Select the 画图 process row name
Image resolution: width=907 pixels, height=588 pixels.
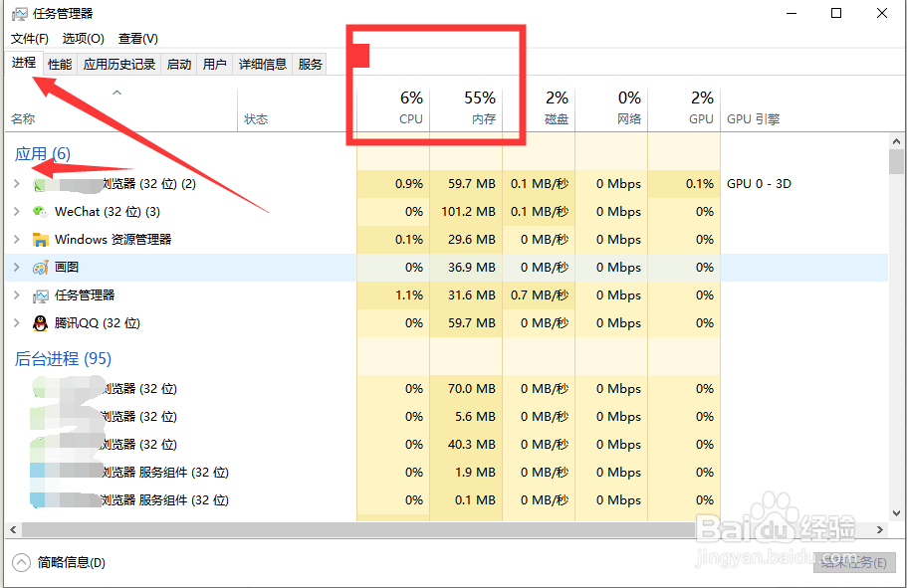tap(67, 267)
